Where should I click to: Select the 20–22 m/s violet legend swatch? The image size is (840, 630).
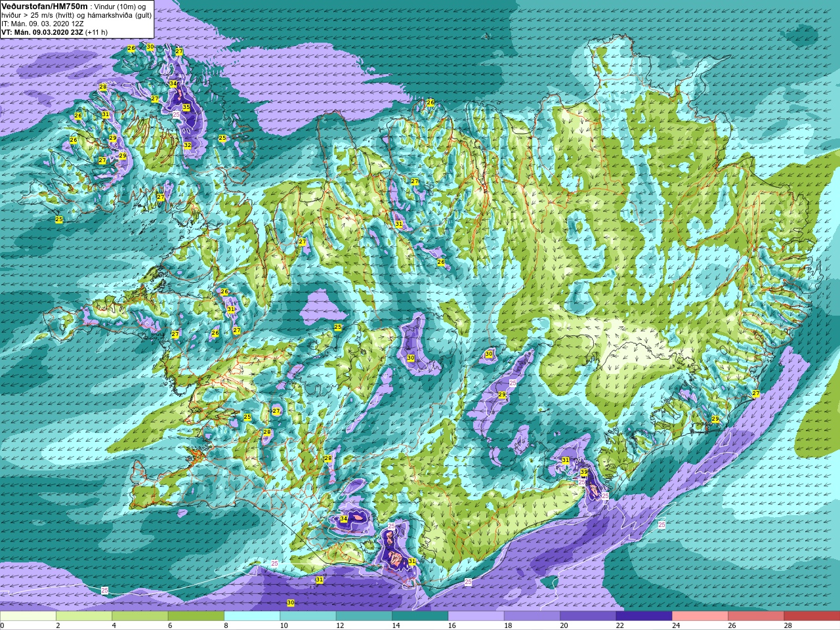click(x=587, y=616)
